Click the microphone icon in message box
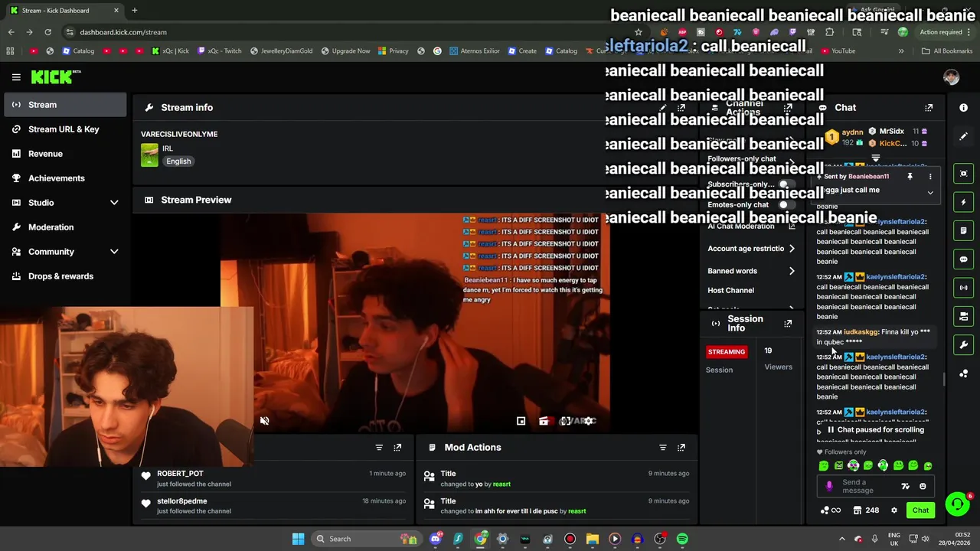The width and height of the screenshot is (980, 551). click(829, 487)
